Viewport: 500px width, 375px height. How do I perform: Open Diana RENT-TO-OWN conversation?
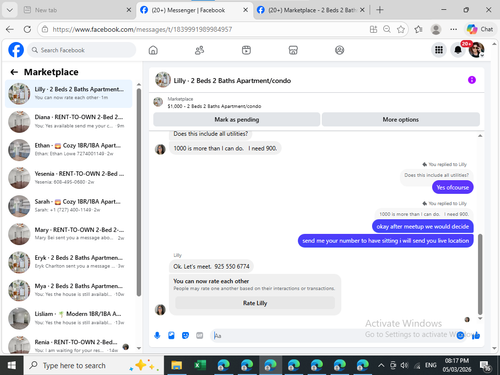click(x=68, y=122)
